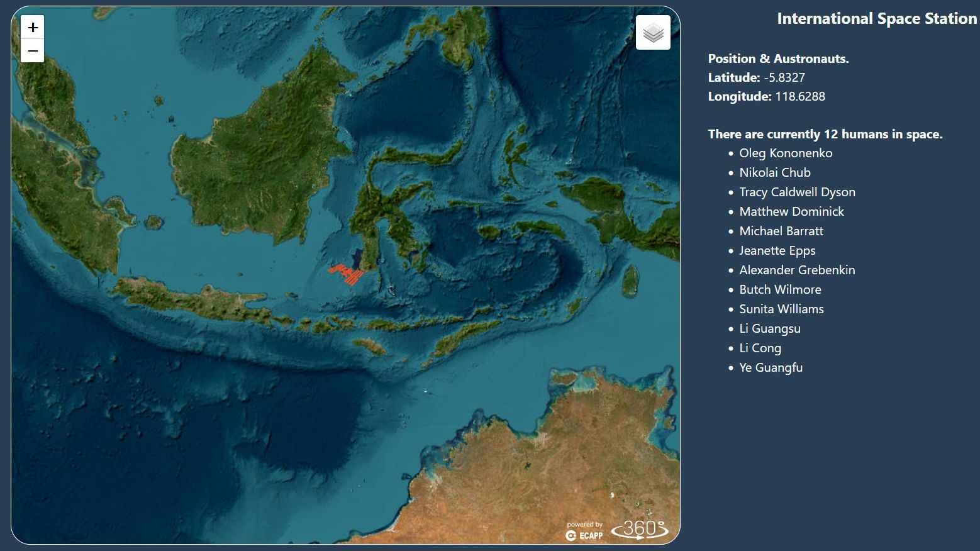Click the red ISS marker icon
This screenshot has width=980, height=551.
(x=347, y=274)
